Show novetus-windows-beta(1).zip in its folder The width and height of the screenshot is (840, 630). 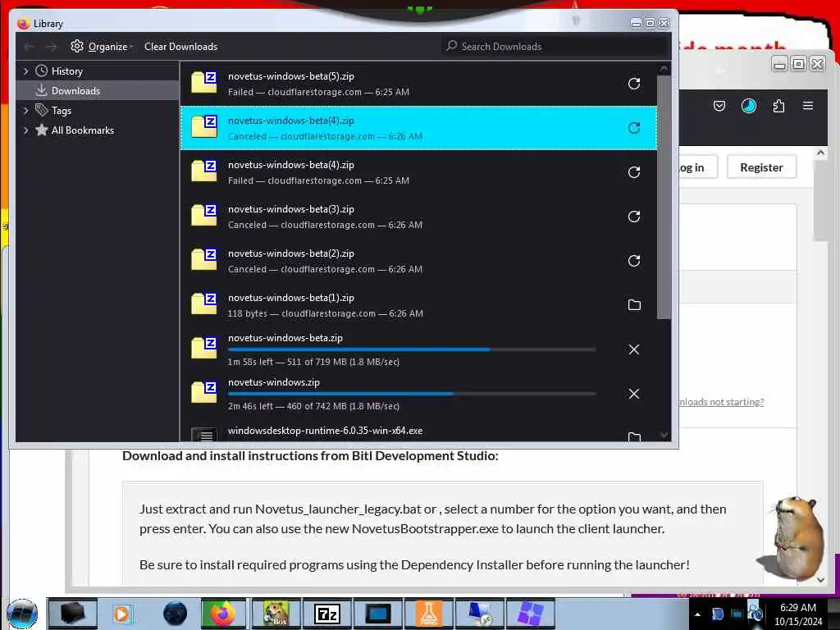pos(634,305)
